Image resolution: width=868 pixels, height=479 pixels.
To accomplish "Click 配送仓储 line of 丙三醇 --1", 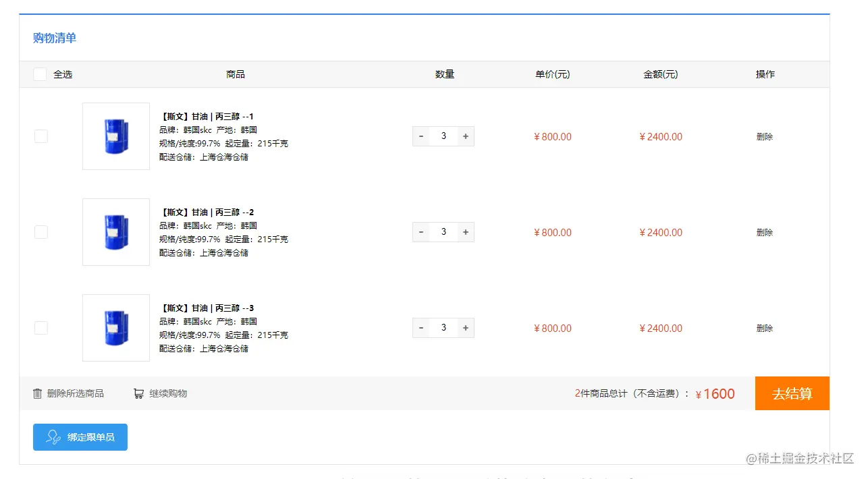I will tap(204, 157).
